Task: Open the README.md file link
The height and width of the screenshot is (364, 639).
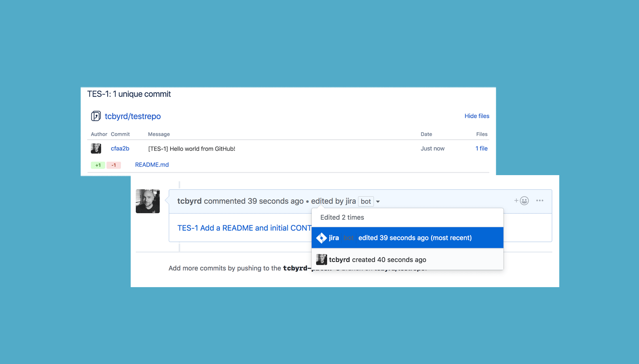Action: [152, 165]
